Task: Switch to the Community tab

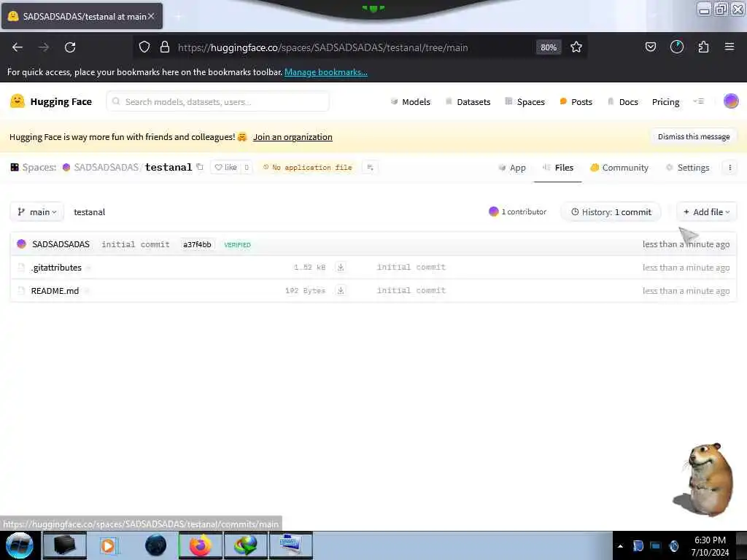Action: (x=619, y=168)
